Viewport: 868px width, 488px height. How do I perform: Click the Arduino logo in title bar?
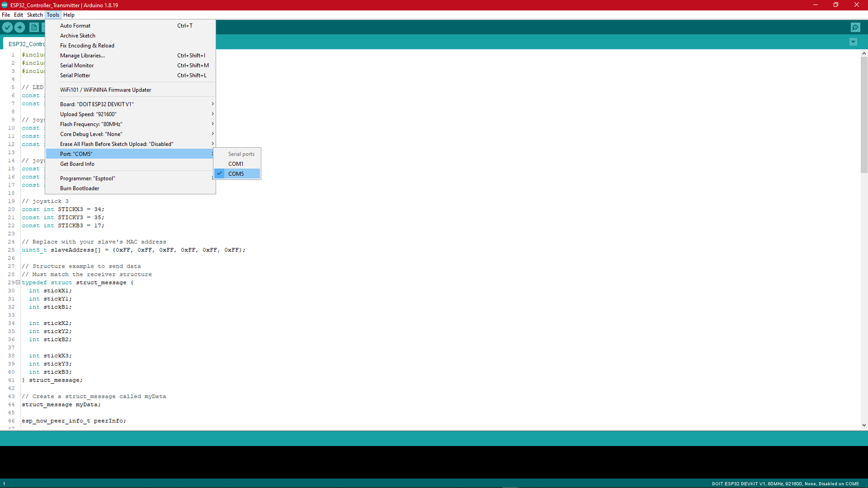pyautogui.click(x=5, y=5)
